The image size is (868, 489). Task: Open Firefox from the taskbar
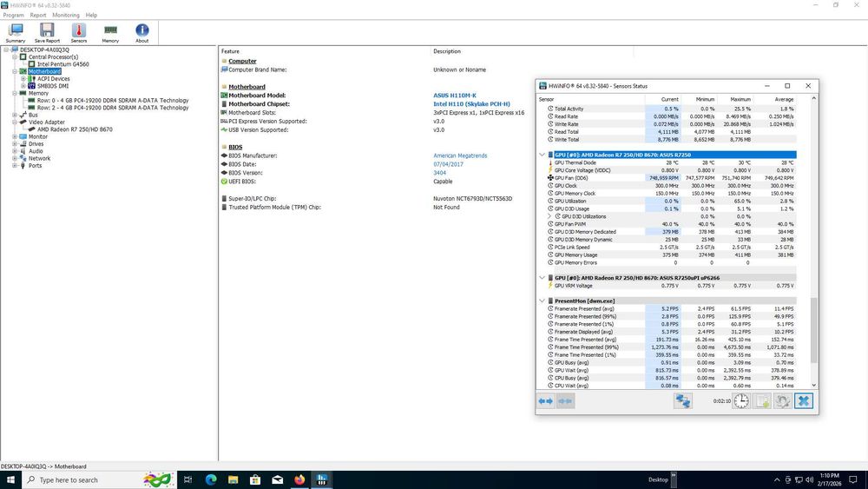(x=299, y=479)
